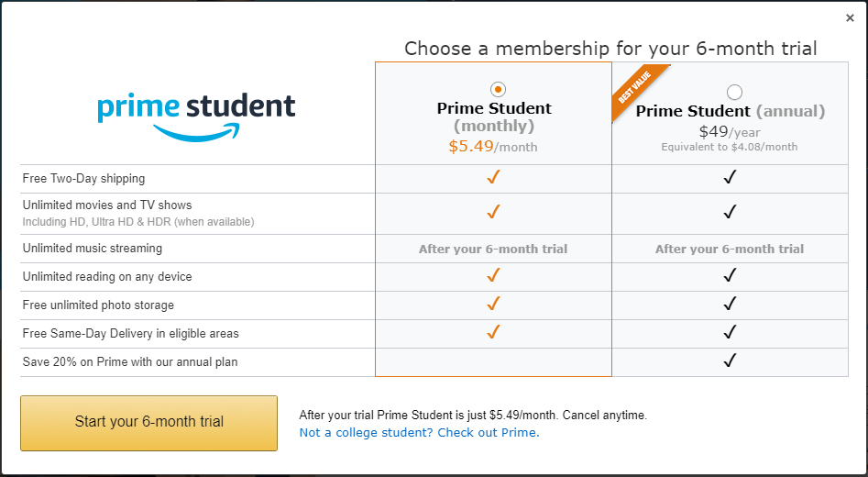This screenshot has width=868, height=477.
Task: Click the black checkmark for Same-Day Delivery
Action: (730, 332)
